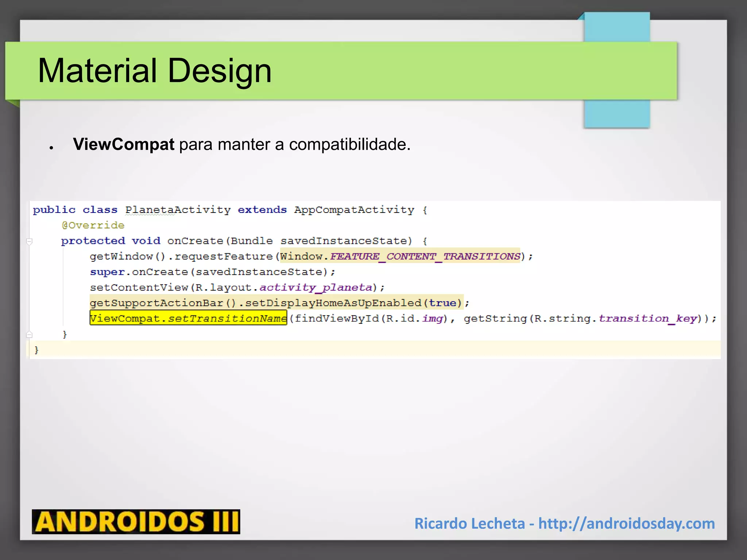Click the 'public class' keywords
The image size is (747, 560).
tap(75, 210)
